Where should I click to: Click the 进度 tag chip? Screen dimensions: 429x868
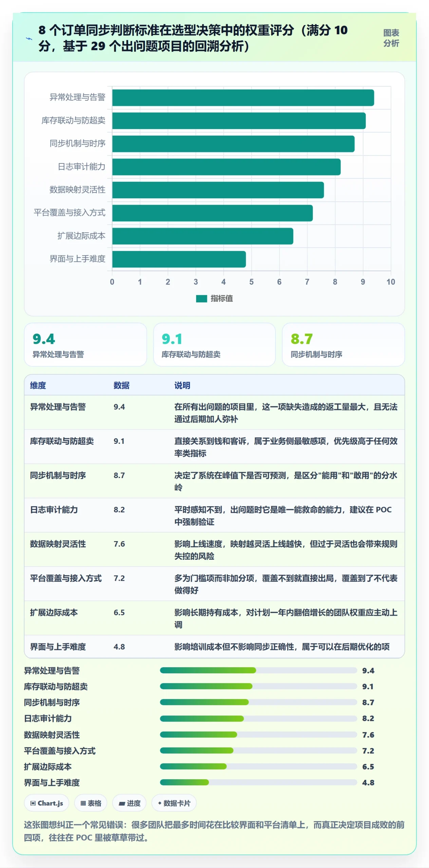129,803
